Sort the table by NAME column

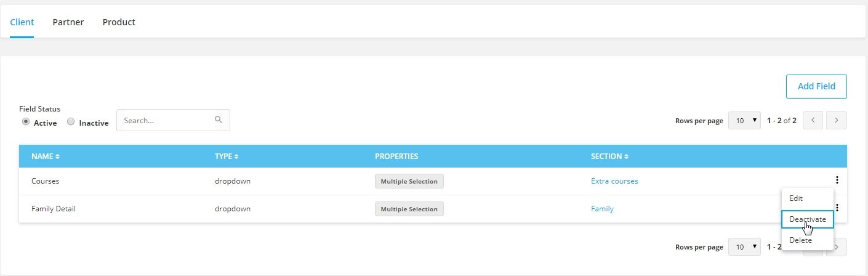46,156
